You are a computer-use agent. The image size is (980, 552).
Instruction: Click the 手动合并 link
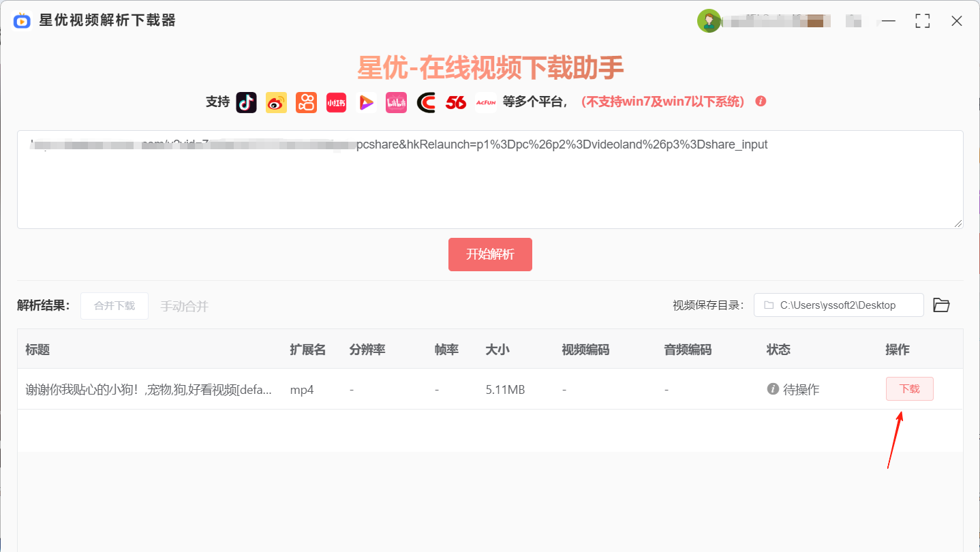[185, 307]
